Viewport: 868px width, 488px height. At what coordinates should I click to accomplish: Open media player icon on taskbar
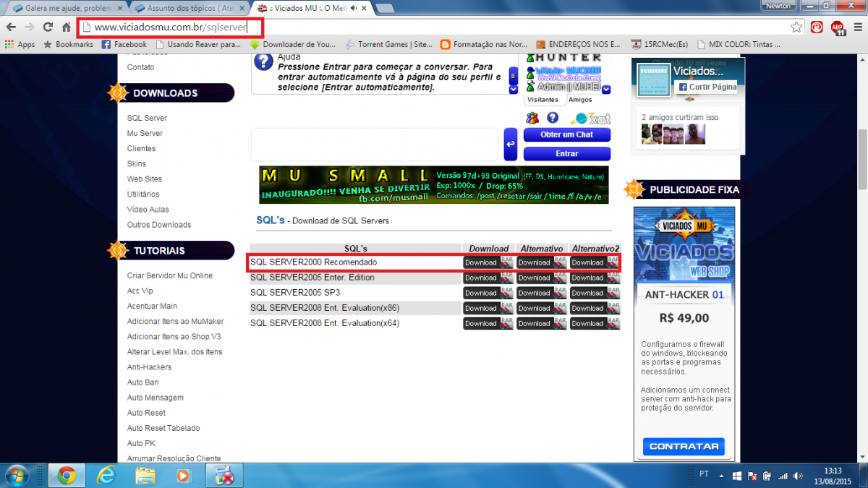184,476
